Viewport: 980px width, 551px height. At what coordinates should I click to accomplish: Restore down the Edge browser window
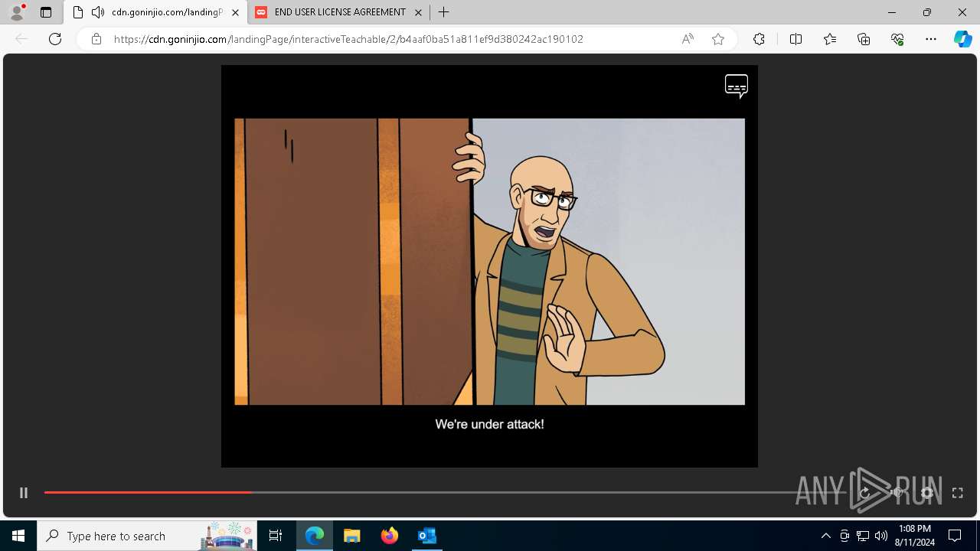927,12
